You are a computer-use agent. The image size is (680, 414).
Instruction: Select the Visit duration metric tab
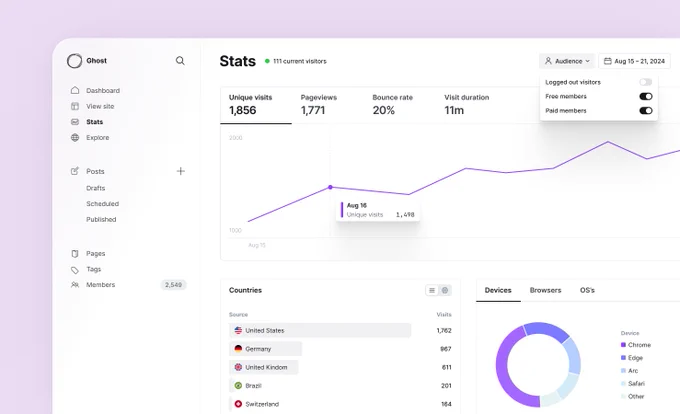(x=467, y=104)
